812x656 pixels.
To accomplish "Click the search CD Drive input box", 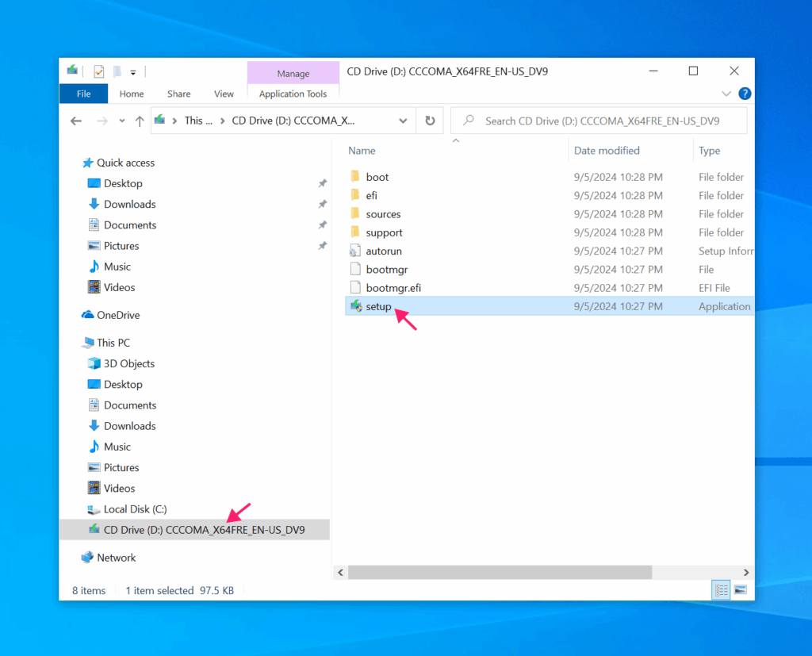I will 599,121.
